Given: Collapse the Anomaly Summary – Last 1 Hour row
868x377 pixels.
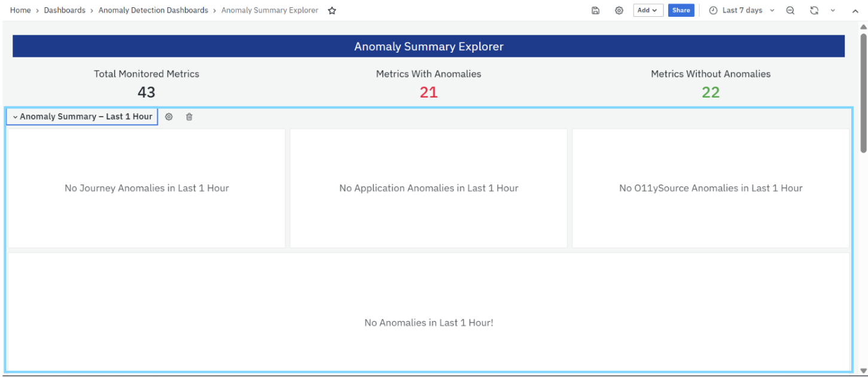Looking at the screenshot, I should [x=82, y=117].
